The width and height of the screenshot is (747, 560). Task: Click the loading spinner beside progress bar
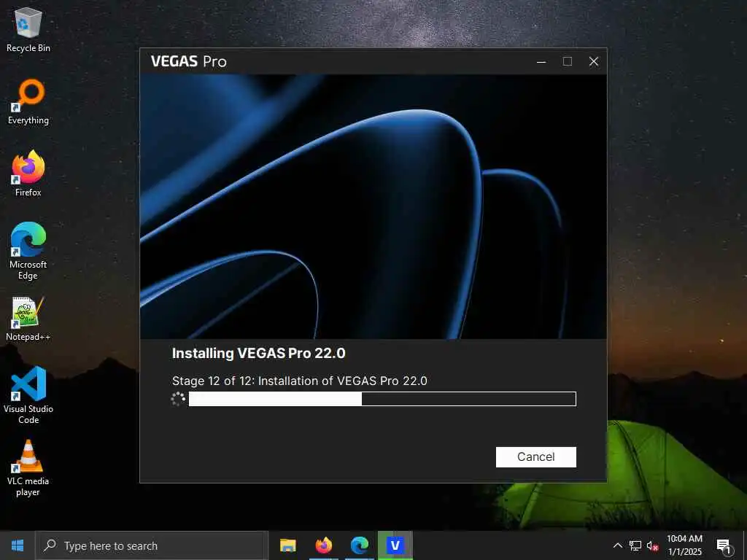coord(178,399)
